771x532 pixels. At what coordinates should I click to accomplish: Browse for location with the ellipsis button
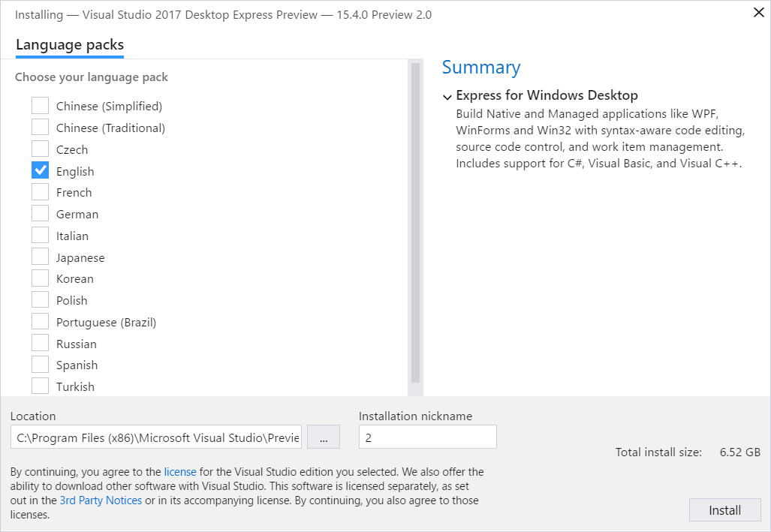(x=324, y=437)
